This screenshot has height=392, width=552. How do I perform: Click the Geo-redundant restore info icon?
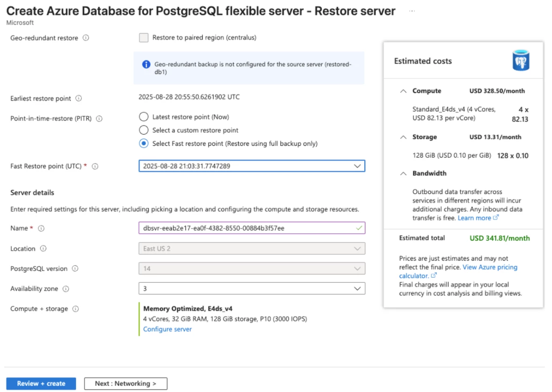coord(86,38)
